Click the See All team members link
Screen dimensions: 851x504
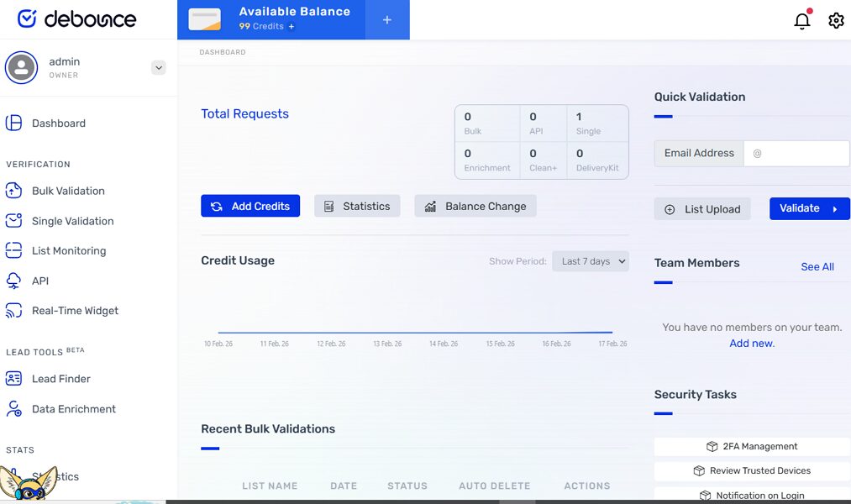(x=817, y=266)
